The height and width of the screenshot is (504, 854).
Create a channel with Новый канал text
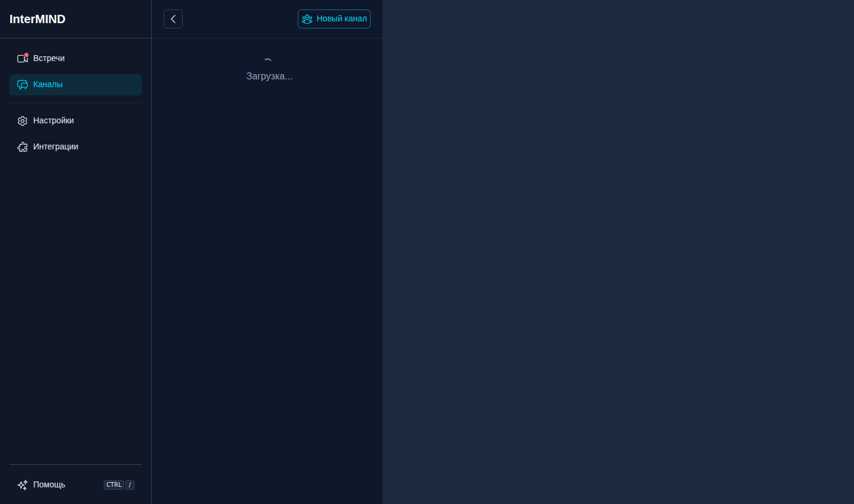tap(342, 18)
